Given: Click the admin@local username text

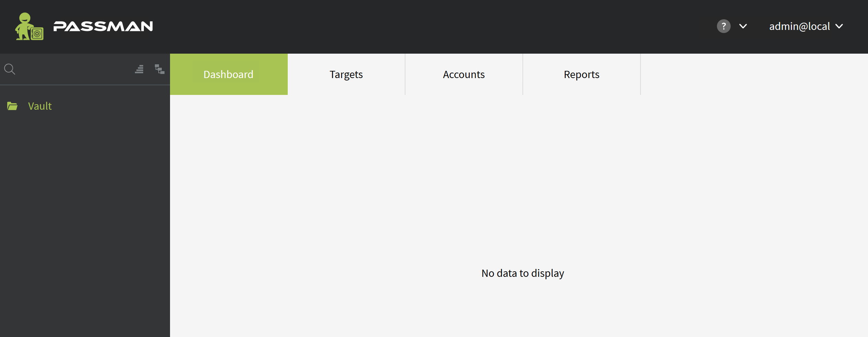Looking at the screenshot, I should (799, 26).
